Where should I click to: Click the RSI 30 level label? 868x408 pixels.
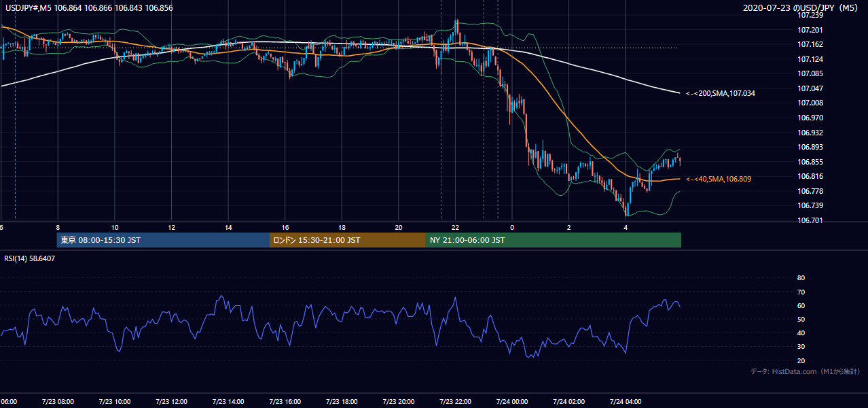tap(801, 347)
